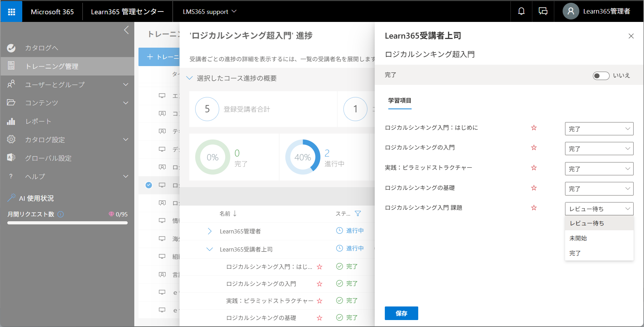The height and width of the screenshot is (327, 644).
Task: Click star for 実践：ピラミッドストラクチャー in list
Action: point(319,301)
